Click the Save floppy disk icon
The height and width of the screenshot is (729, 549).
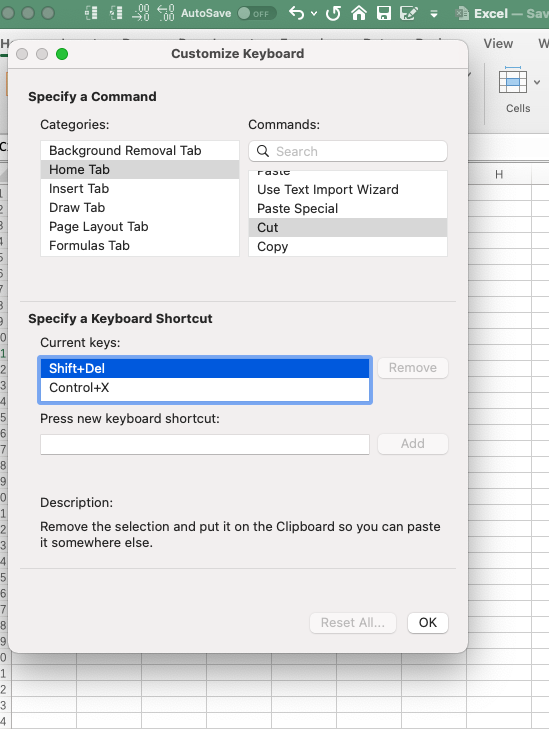(x=384, y=13)
